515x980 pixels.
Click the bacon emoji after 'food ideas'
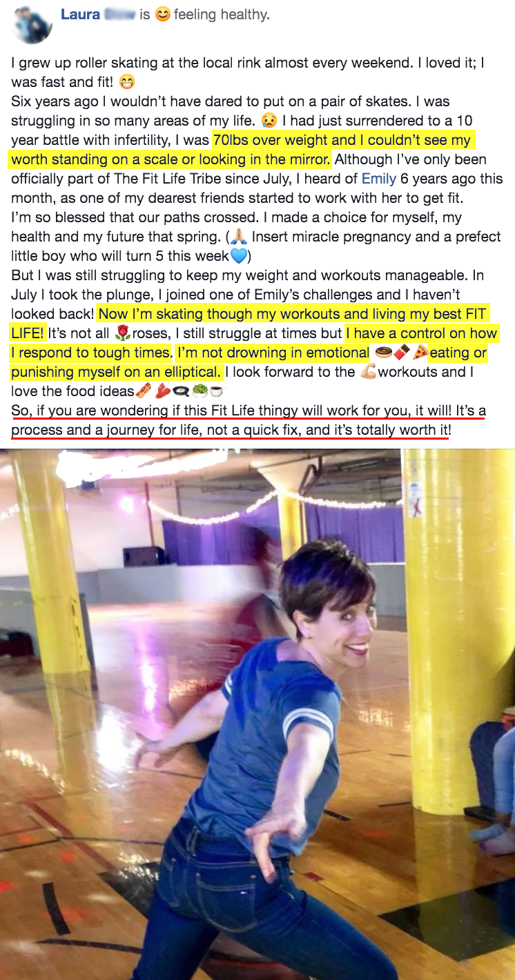point(144,391)
